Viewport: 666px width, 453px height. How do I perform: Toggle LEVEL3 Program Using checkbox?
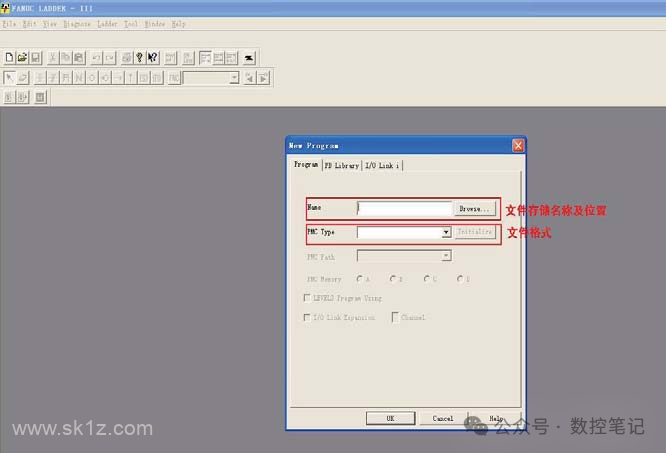point(307,298)
